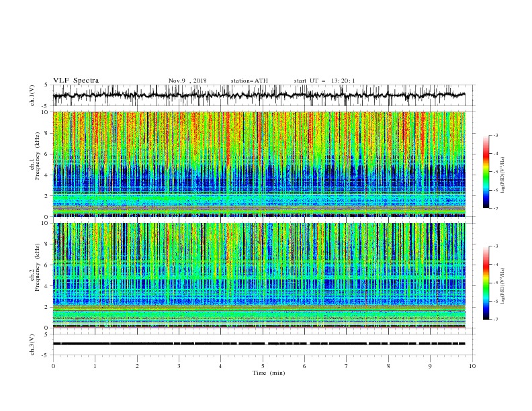Click the log(PSD) label beside the ch.2 colorbar
The width and height of the screenshot is (532, 411).
(503, 286)
